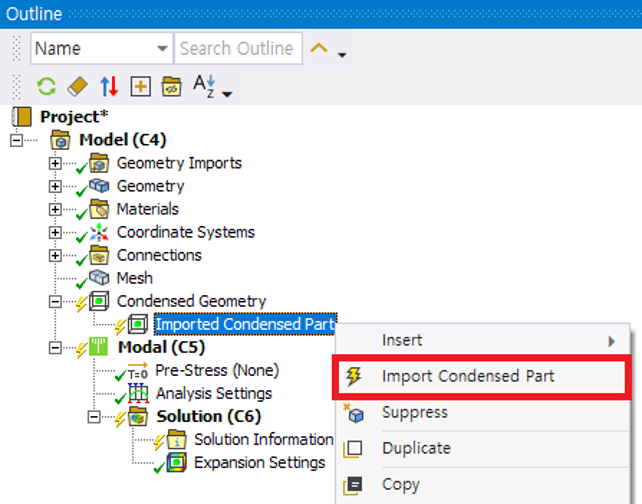The image size is (642, 504).
Task: Click the green refresh icon in toolbar
Action: coord(46,86)
